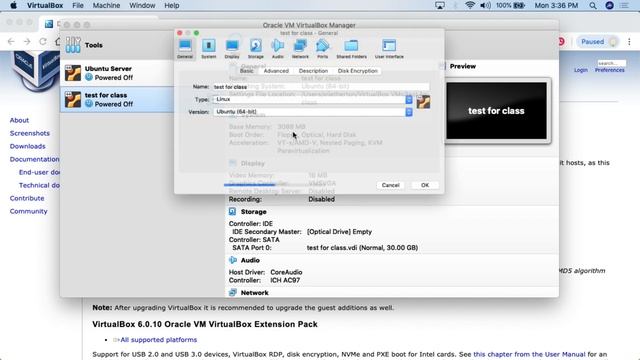Image resolution: width=640 pixels, height=360 pixels.
Task: Click the Login link on website
Action: tap(581, 70)
